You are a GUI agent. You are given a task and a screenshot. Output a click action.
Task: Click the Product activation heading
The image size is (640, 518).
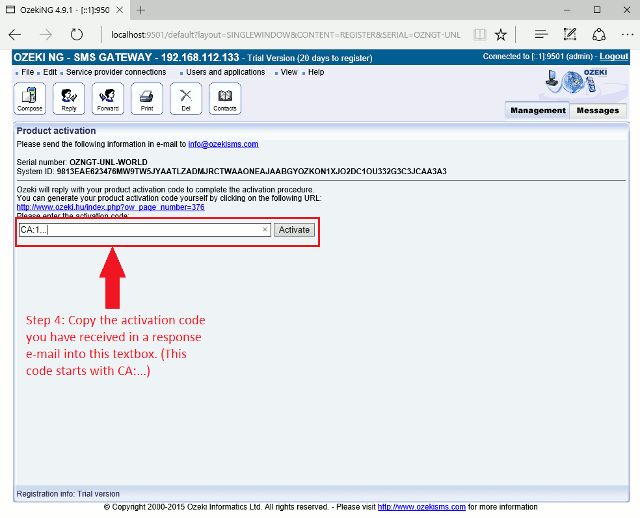[56, 131]
